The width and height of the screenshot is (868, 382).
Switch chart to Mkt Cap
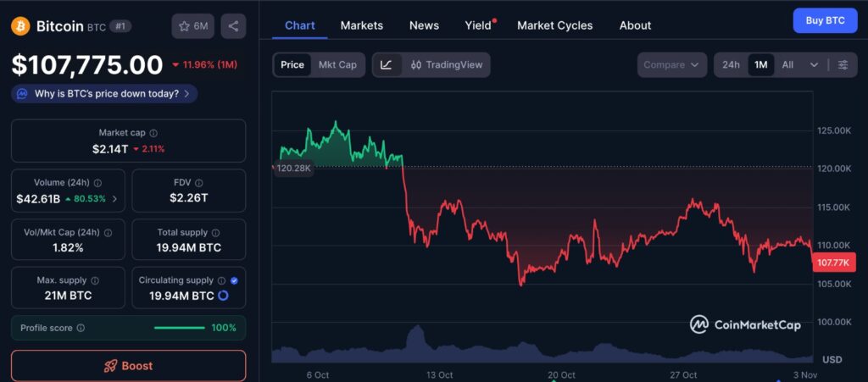click(x=337, y=64)
